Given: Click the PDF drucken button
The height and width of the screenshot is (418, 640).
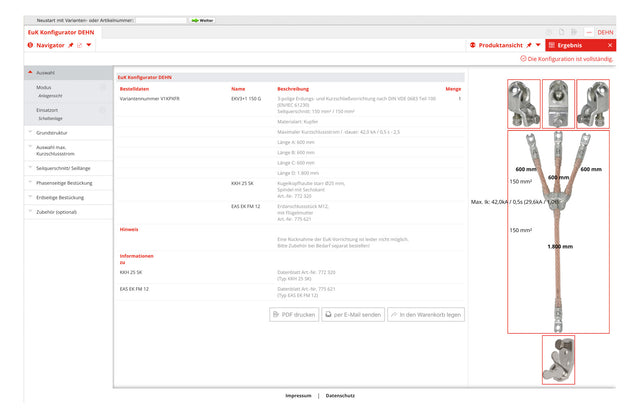Looking at the screenshot, I should pos(294,315).
